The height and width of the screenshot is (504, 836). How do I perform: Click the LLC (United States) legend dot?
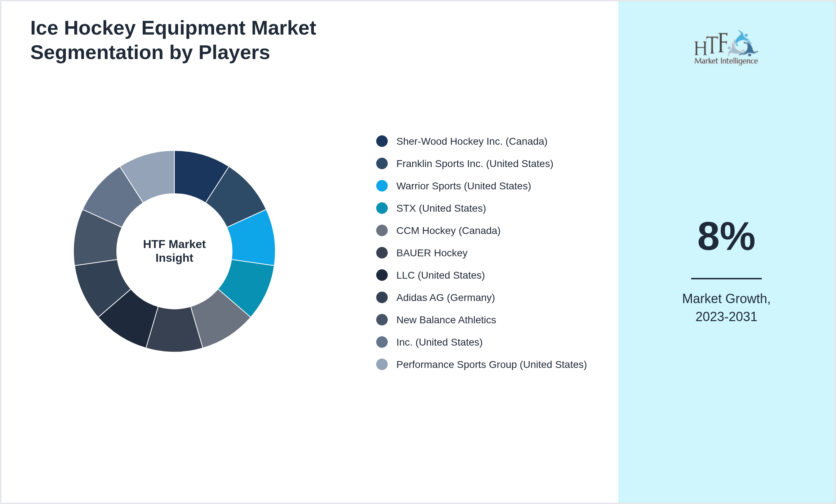pos(382,275)
